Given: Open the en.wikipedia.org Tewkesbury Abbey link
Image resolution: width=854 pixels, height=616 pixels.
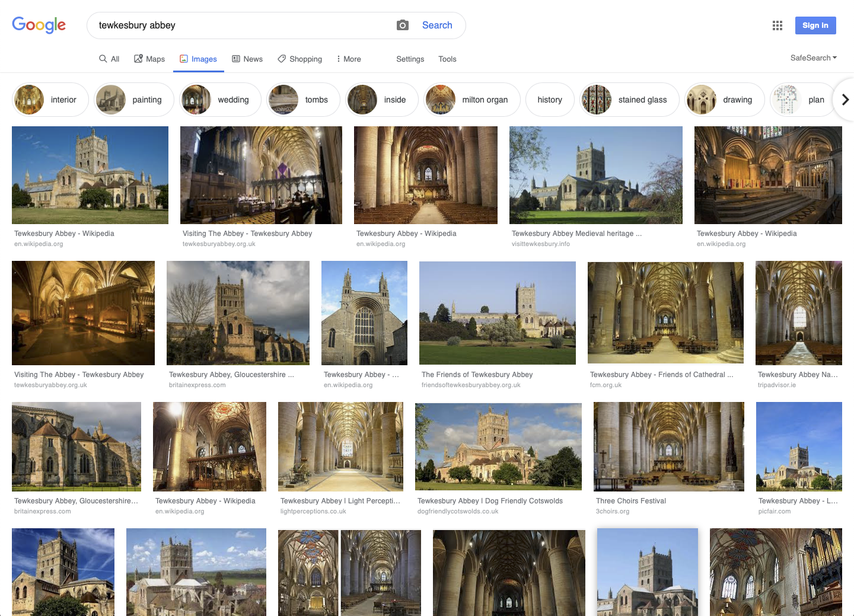Looking at the screenshot, I should 64,233.
